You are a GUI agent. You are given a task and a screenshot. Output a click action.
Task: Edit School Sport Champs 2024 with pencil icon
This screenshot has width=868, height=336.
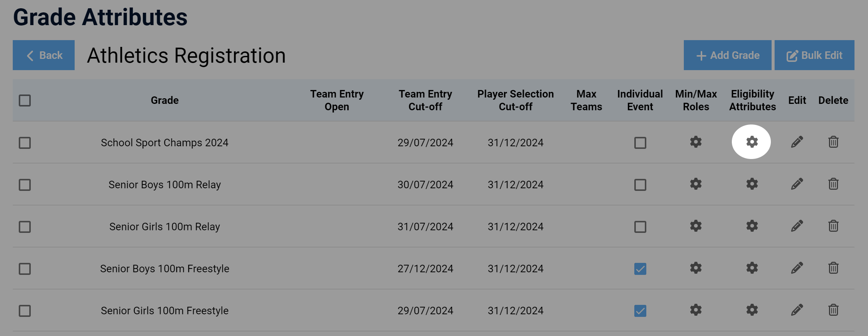click(x=797, y=142)
